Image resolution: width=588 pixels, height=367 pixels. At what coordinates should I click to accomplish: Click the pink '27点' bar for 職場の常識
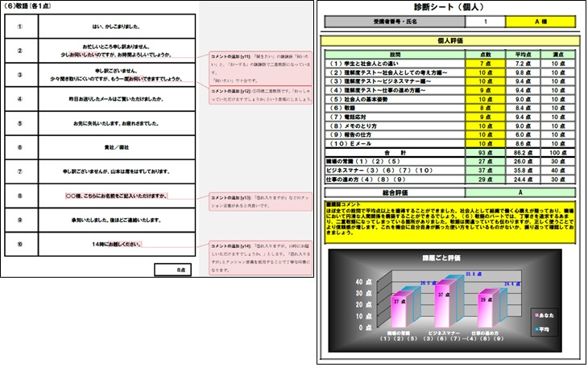click(x=400, y=312)
